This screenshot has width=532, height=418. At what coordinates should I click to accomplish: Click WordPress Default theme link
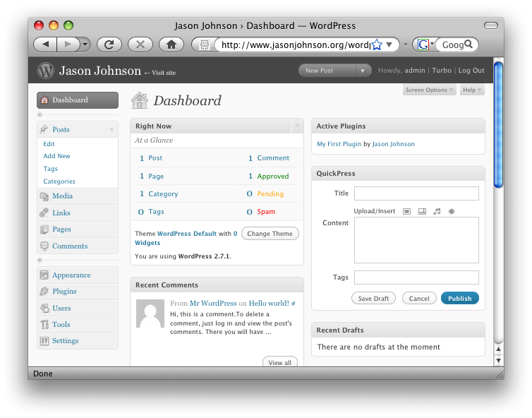[x=187, y=234]
